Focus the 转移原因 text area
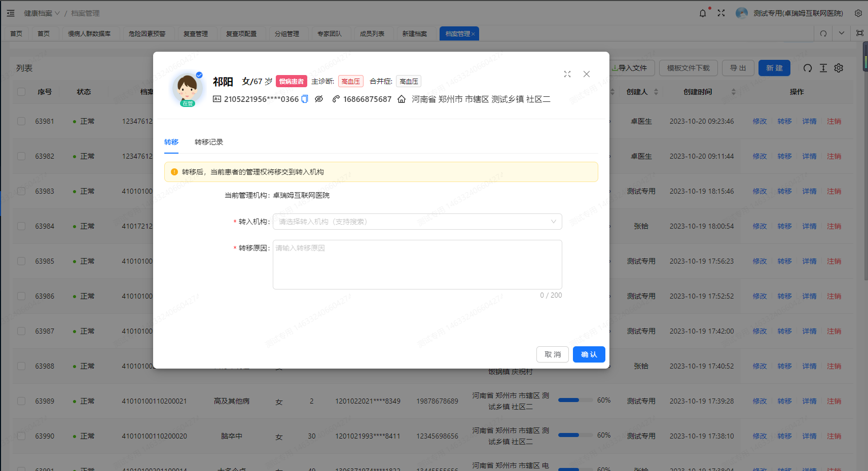868x471 pixels. (x=417, y=265)
